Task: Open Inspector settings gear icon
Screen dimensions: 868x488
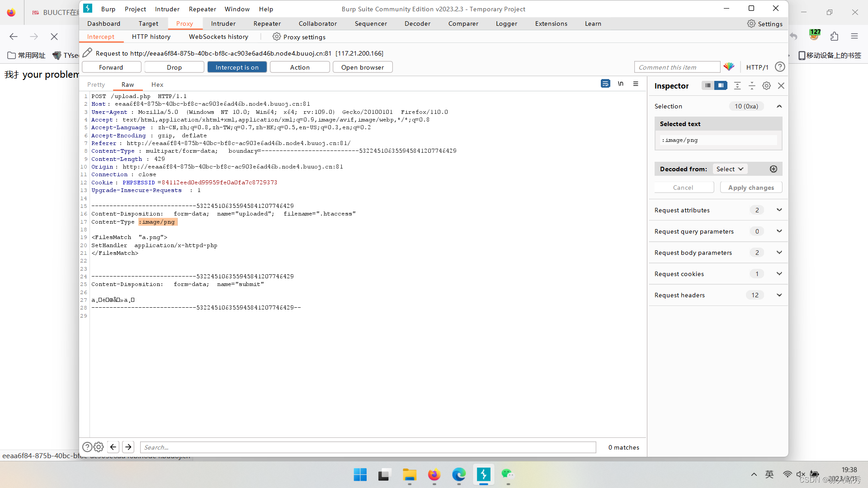Action: click(x=766, y=86)
